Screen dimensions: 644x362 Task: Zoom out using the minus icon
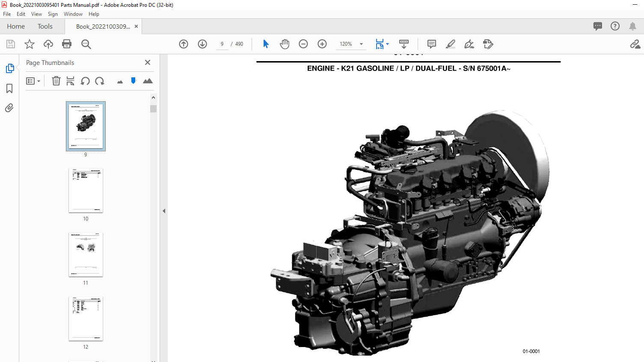(303, 44)
